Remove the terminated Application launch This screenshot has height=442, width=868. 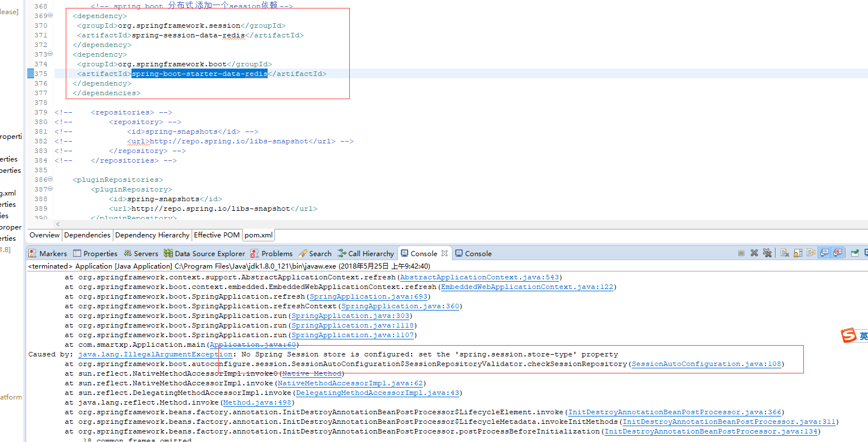click(x=755, y=253)
